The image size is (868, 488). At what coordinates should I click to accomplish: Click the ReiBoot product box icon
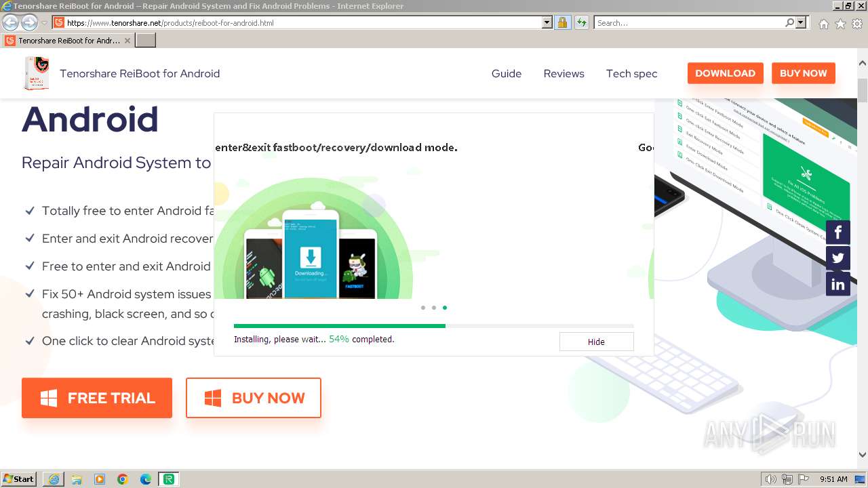[36, 73]
